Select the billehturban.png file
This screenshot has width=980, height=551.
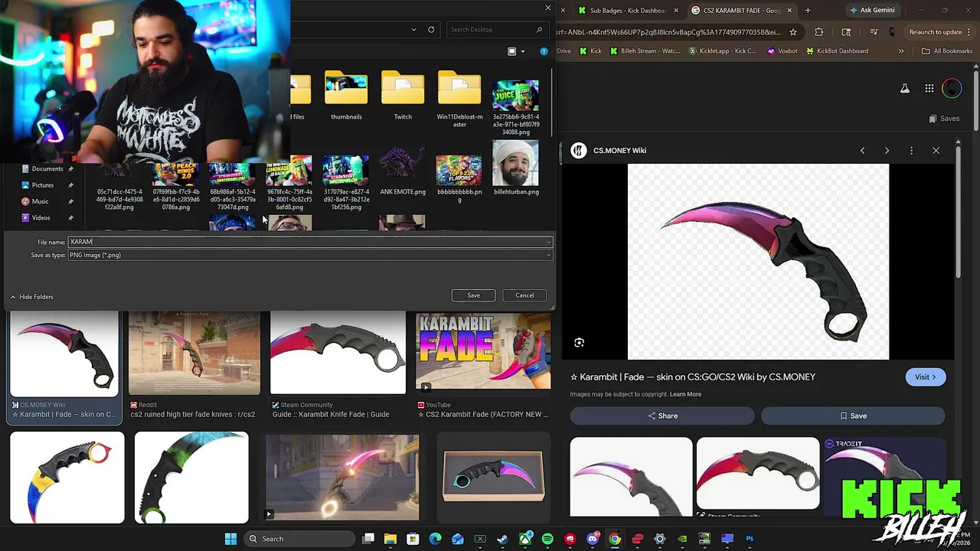click(516, 168)
